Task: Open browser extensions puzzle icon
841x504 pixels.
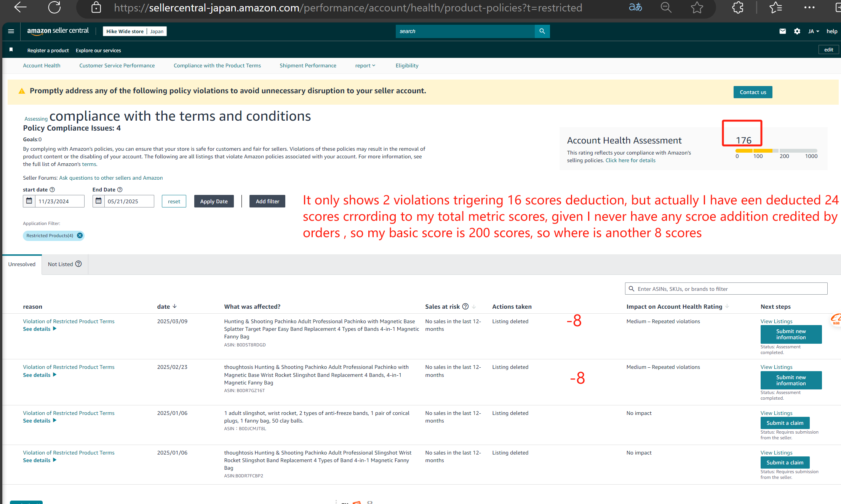Action: [738, 7]
